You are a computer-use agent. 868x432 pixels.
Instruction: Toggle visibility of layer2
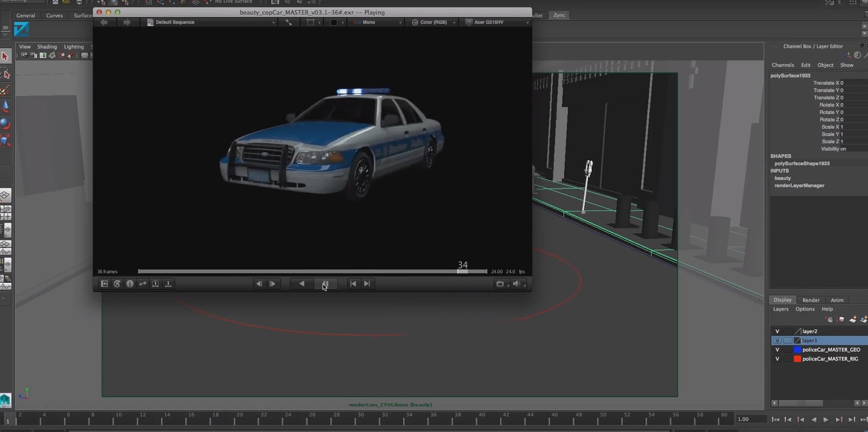[777, 332]
